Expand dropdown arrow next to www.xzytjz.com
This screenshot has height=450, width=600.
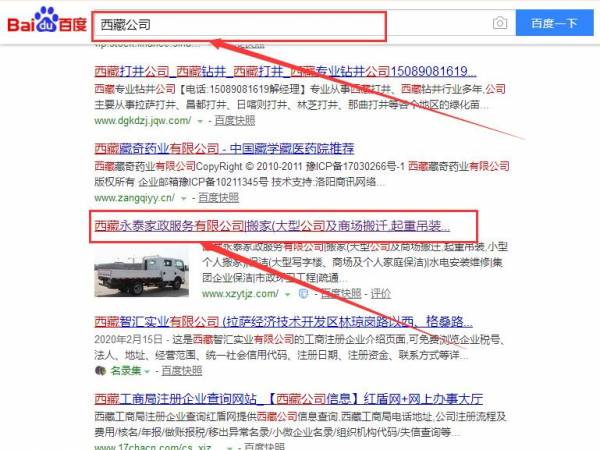pyautogui.click(x=288, y=294)
